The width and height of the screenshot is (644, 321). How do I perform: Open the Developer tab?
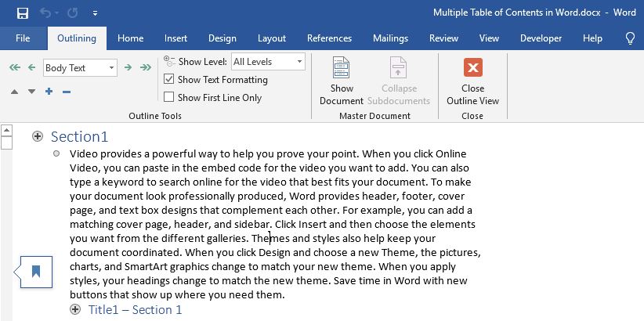(x=541, y=38)
